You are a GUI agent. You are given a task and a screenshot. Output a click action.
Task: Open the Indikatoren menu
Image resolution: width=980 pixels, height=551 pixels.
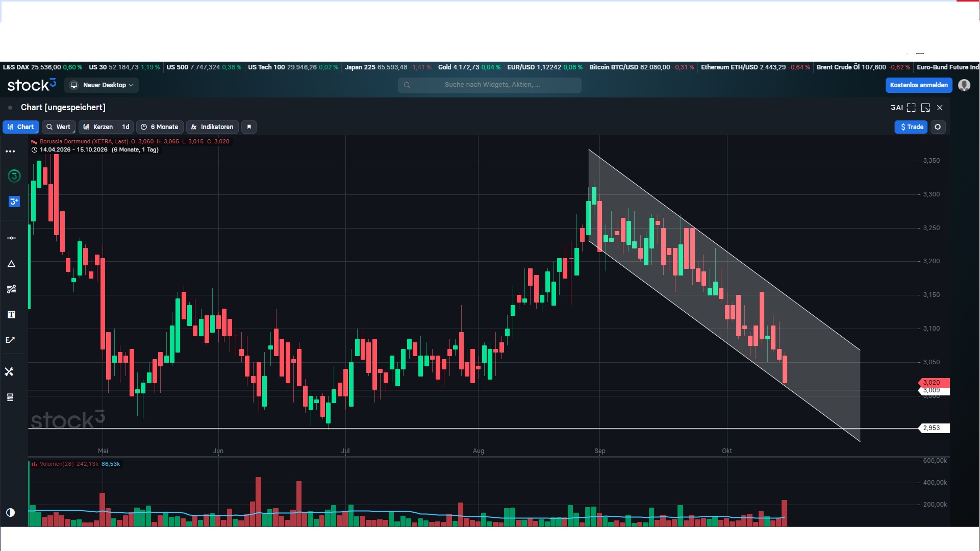point(212,127)
